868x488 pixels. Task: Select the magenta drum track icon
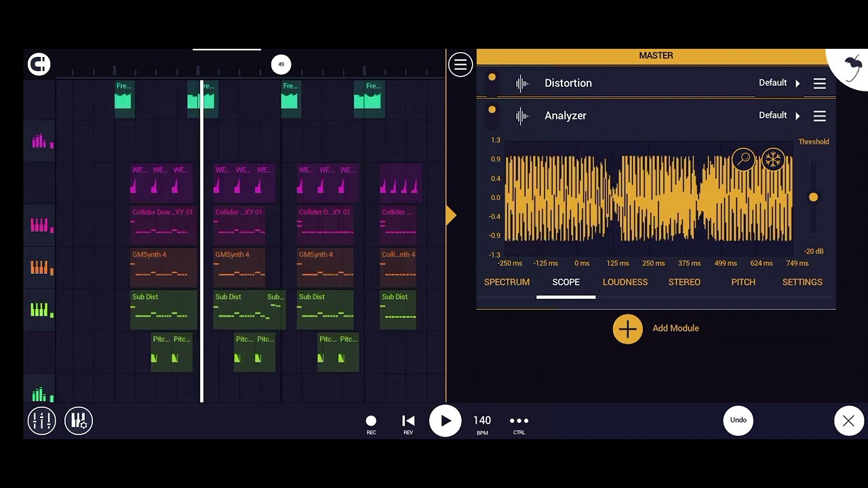41,141
